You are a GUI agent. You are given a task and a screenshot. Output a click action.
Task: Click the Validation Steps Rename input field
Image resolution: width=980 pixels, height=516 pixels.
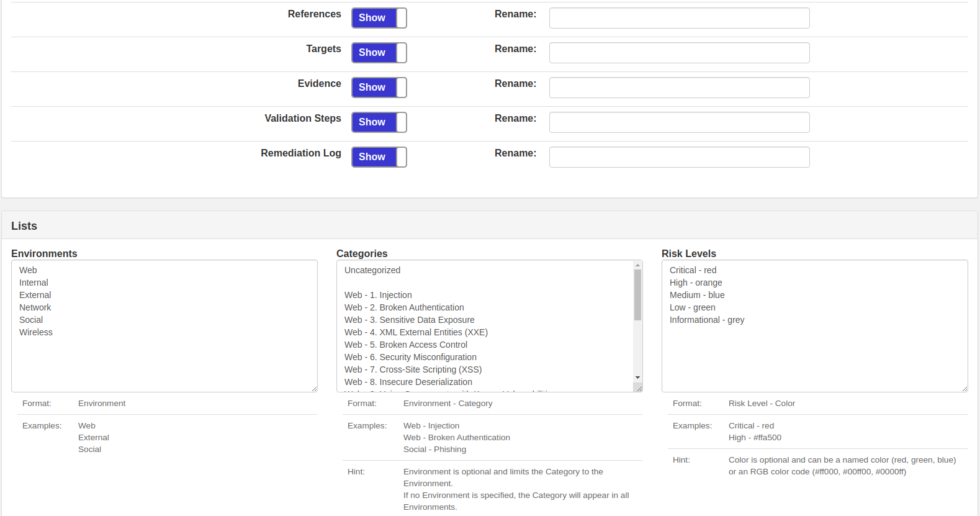[x=680, y=122]
